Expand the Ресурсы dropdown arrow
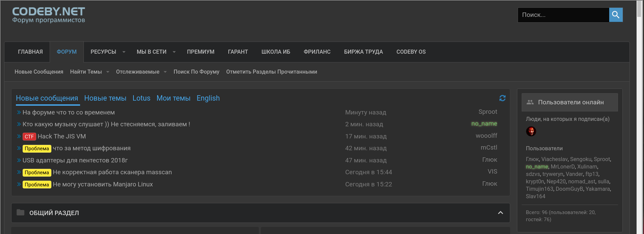 point(124,52)
